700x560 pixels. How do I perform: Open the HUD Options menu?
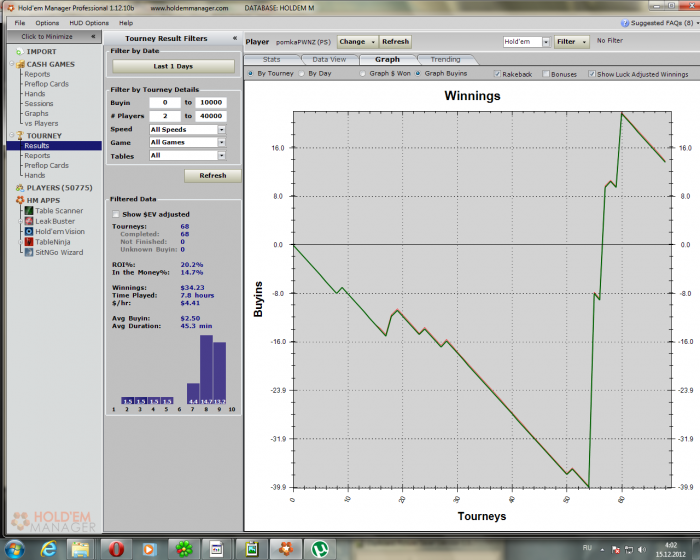(88, 22)
